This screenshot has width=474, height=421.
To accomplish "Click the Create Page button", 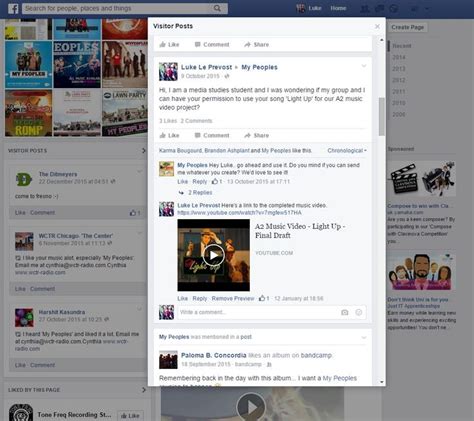I will coord(408,27).
